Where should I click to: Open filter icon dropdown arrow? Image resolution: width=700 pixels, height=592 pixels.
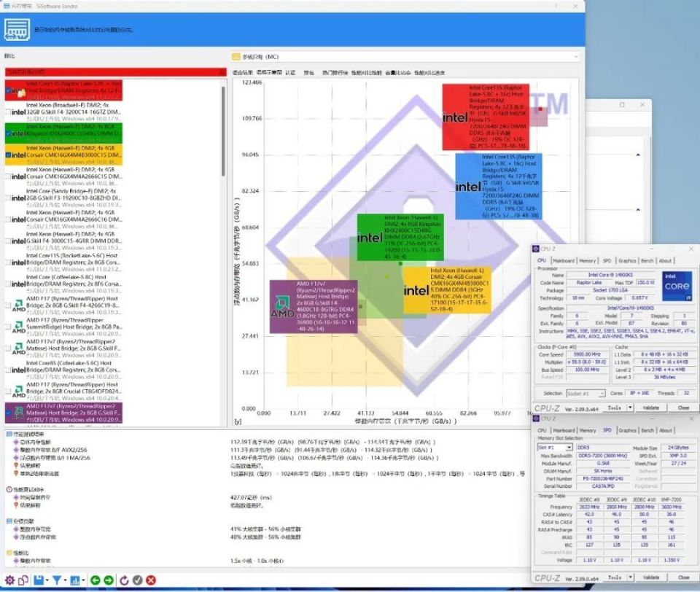[65, 580]
